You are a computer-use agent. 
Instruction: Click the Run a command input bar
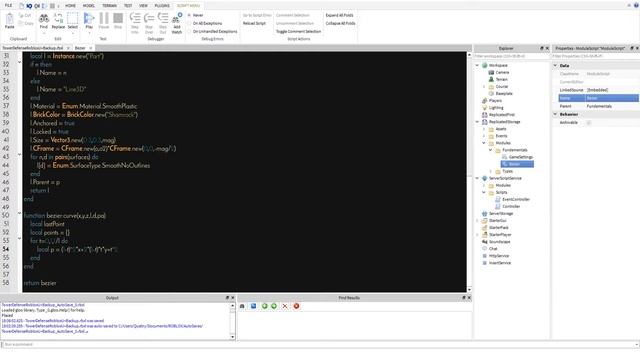320,344
